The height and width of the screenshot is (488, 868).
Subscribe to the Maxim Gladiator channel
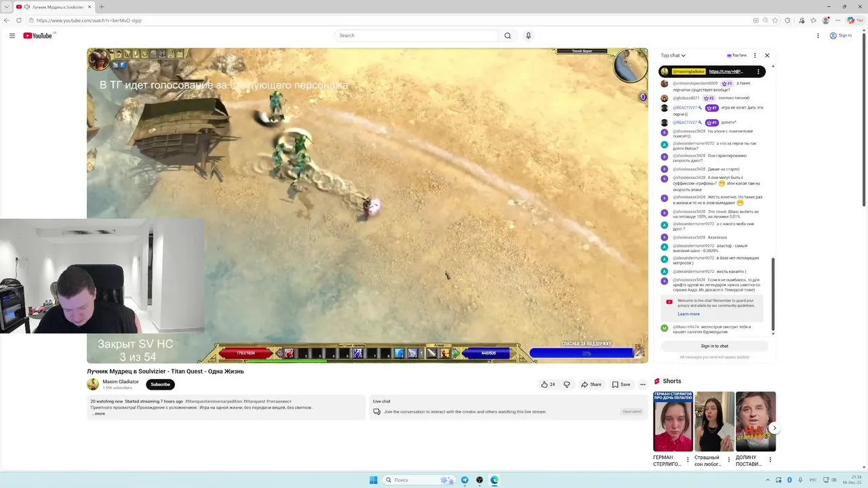pyautogui.click(x=160, y=384)
